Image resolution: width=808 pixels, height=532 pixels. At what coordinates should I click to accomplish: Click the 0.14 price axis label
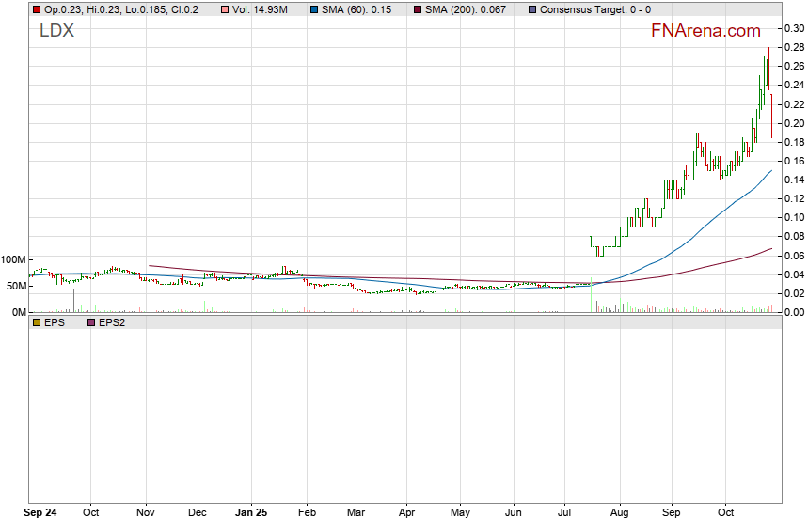coord(795,180)
